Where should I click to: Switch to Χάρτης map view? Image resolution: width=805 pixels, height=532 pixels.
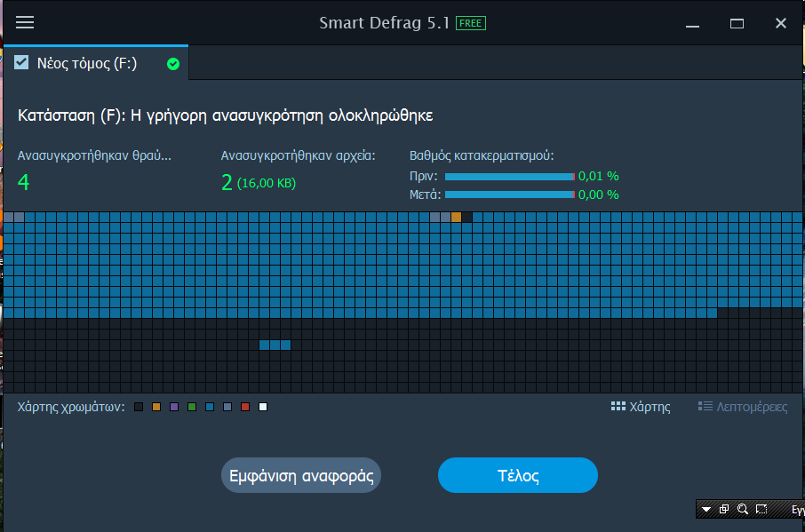coord(641,407)
